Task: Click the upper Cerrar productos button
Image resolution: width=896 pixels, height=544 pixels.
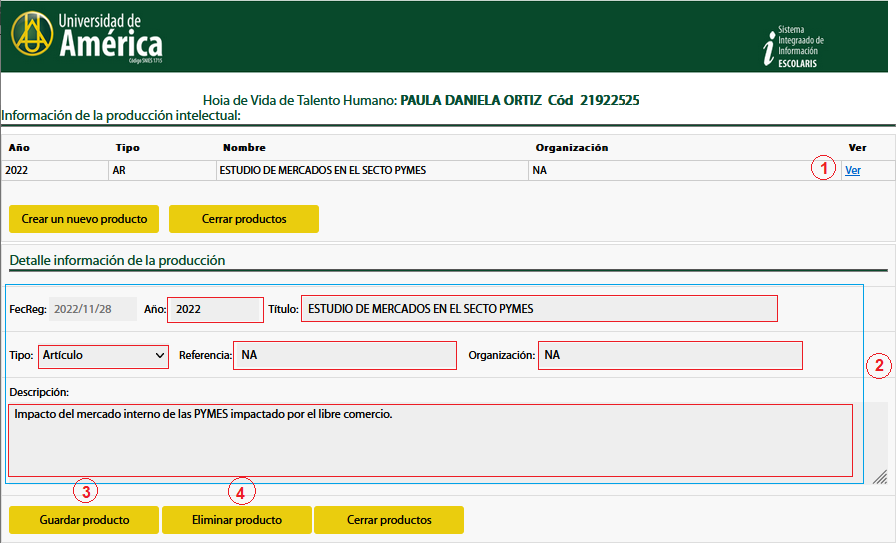Action: (x=244, y=219)
